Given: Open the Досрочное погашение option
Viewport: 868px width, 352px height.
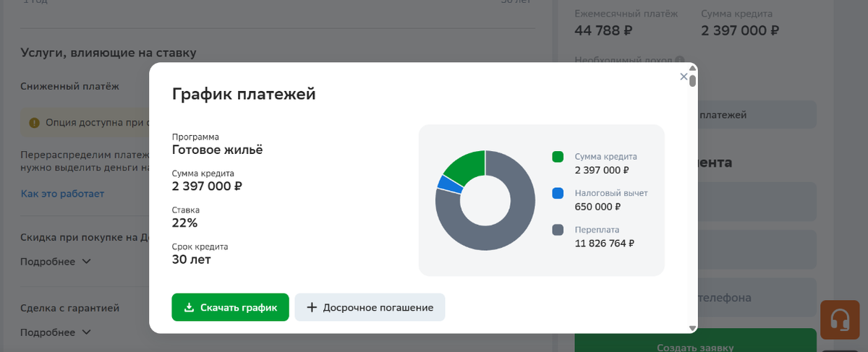Looking at the screenshot, I should tap(370, 307).
